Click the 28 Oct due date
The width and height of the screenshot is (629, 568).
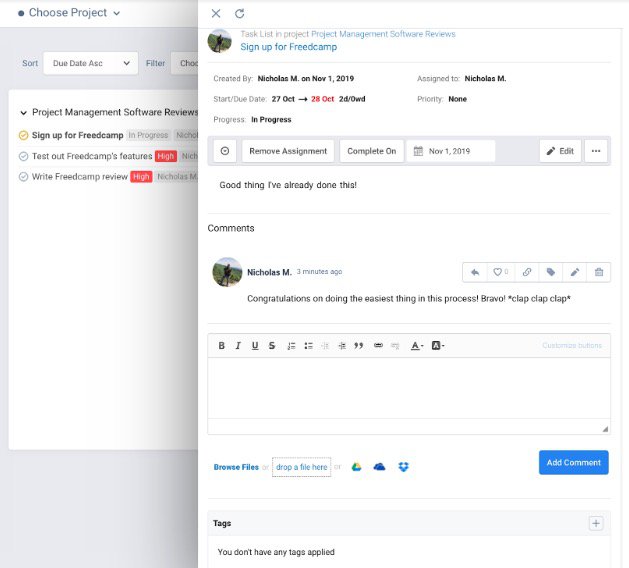click(x=323, y=99)
